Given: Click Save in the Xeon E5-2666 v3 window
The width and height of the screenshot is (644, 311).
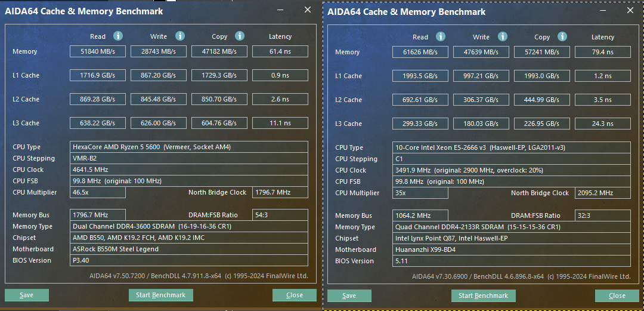Looking at the screenshot, I should tap(349, 295).
